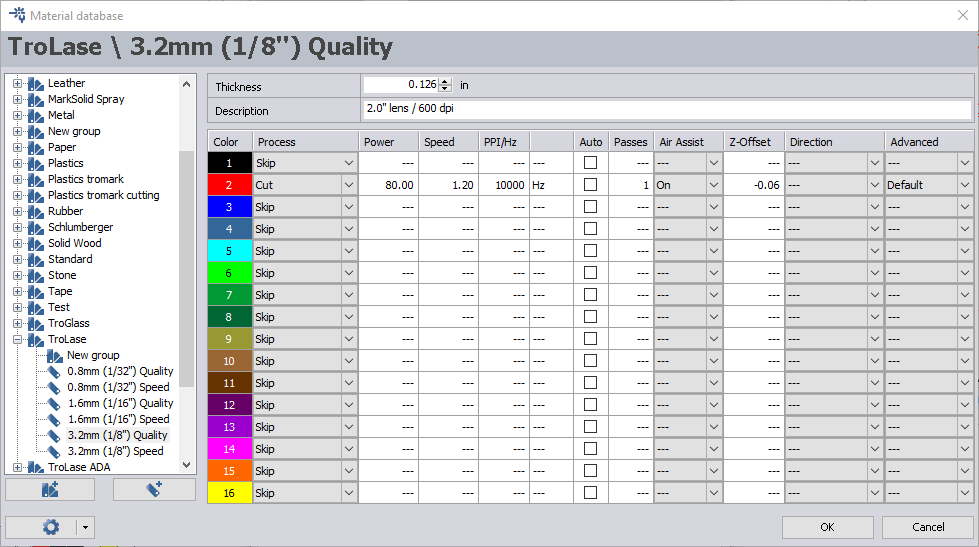Click the 0.8mm (1/32") Speed material icon
Image resolution: width=979 pixels, height=547 pixels.
click(55, 388)
